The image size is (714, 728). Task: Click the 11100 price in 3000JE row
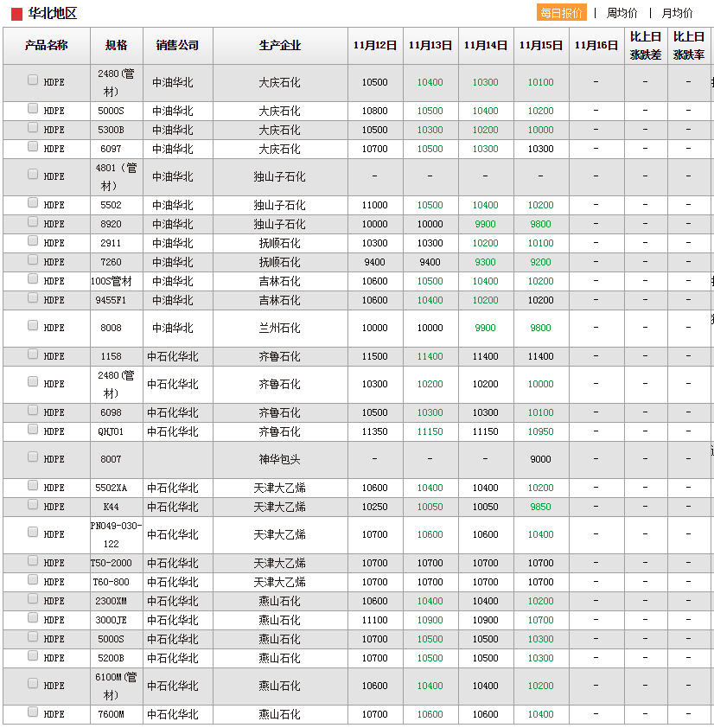click(374, 620)
